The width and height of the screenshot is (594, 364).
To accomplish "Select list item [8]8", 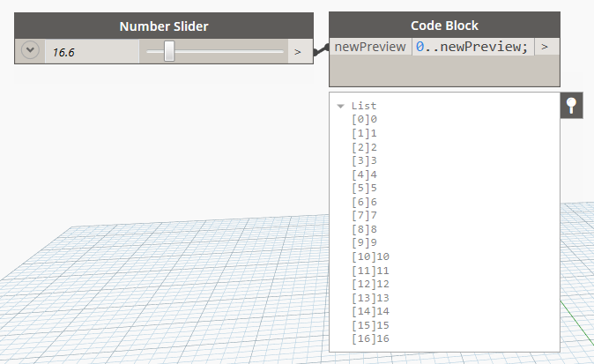I will coord(364,229).
